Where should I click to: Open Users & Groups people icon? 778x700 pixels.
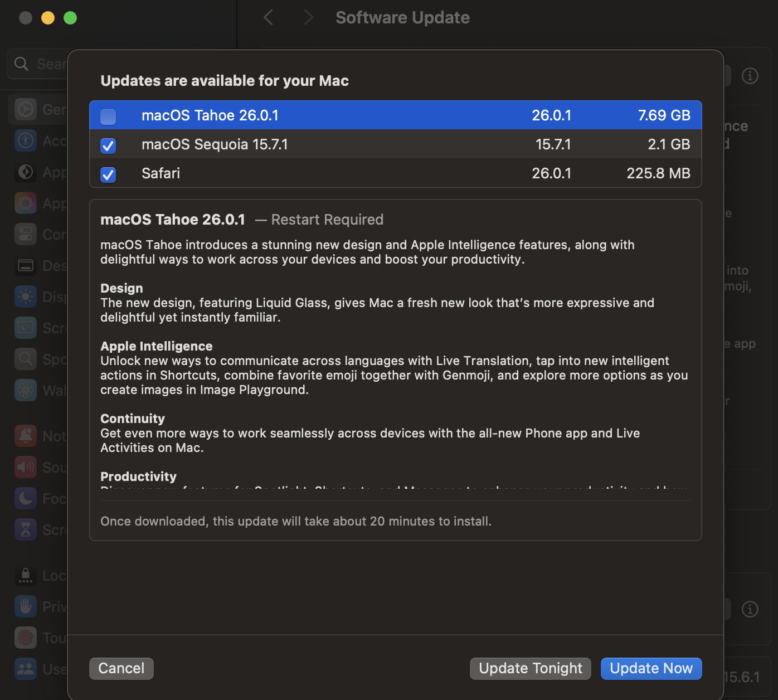[x=26, y=669]
